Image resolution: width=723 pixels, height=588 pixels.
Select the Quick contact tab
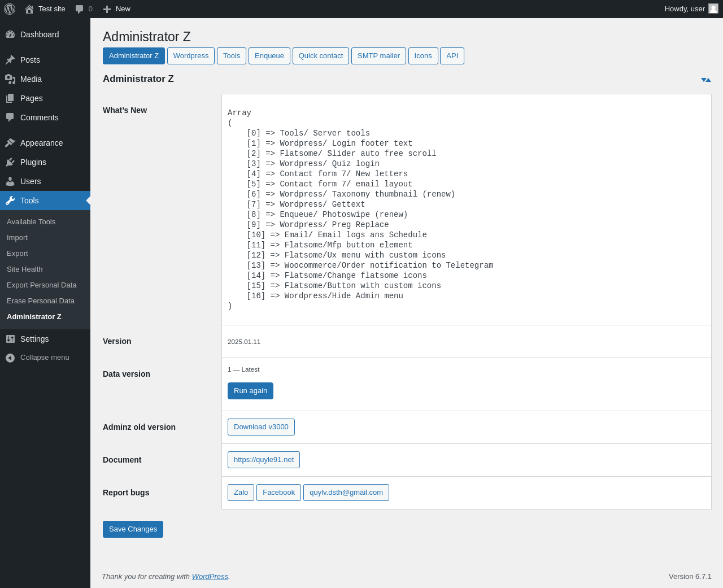pos(320,56)
